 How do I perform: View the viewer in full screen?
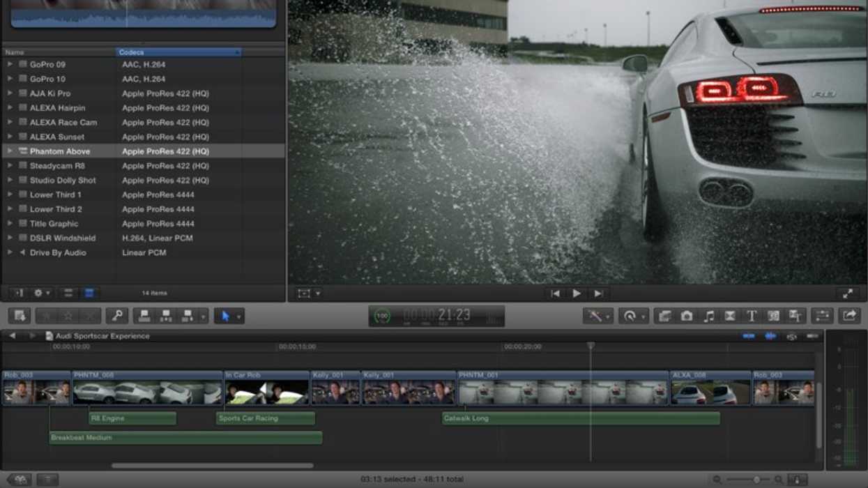(x=847, y=293)
